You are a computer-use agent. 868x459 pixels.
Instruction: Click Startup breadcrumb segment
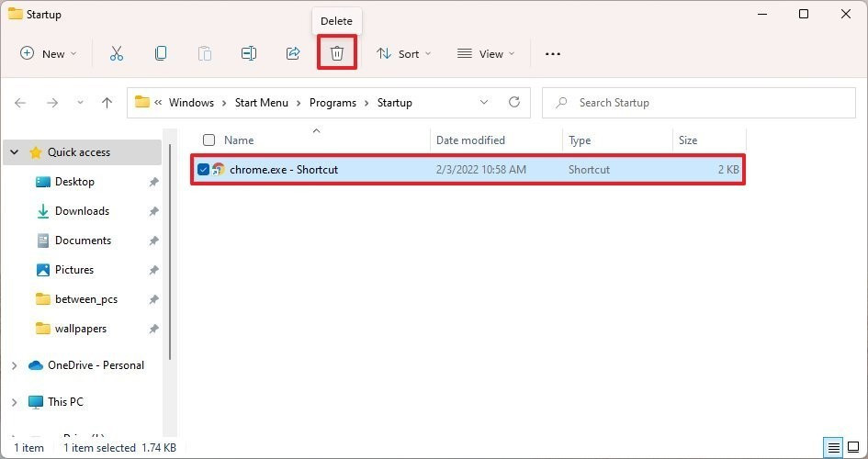(395, 103)
